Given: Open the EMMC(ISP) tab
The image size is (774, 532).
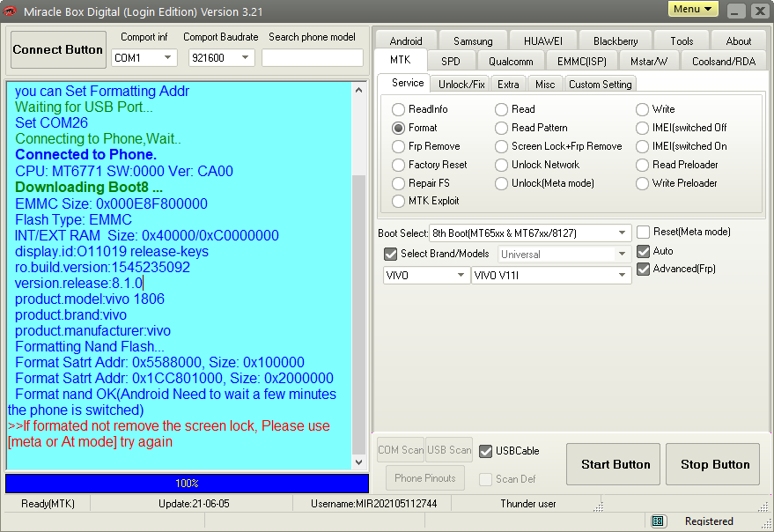Looking at the screenshot, I should 581,62.
